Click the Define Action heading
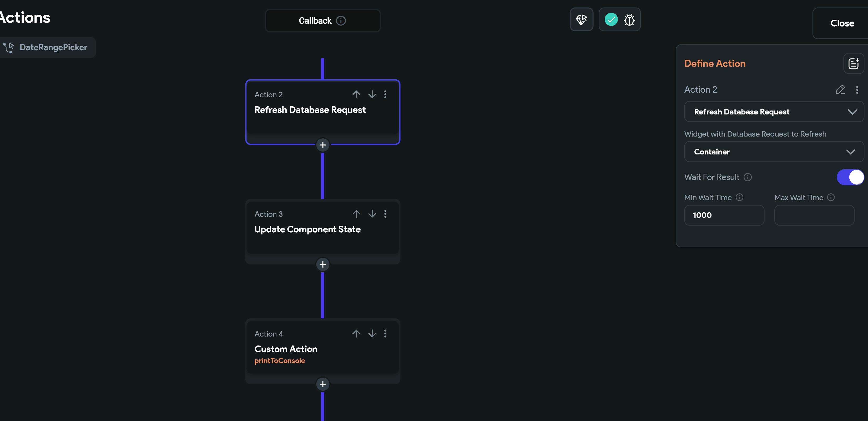This screenshot has width=868, height=421. [x=715, y=63]
